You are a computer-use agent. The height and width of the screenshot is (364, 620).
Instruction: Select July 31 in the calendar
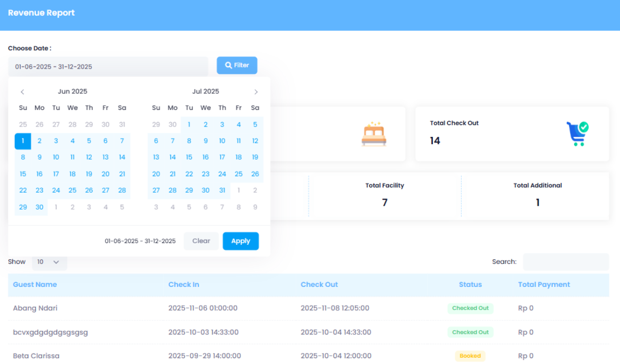point(222,191)
